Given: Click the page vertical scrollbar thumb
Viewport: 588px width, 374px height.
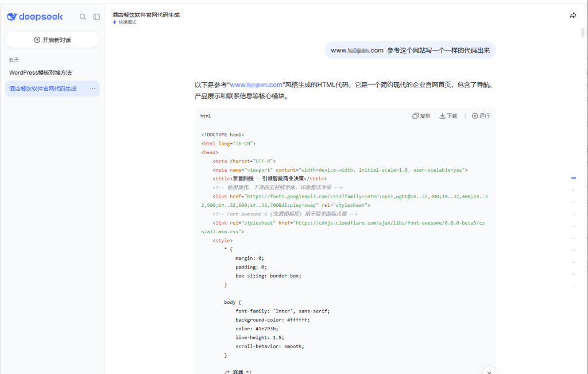Looking at the screenshot, I should (x=582, y=32).
